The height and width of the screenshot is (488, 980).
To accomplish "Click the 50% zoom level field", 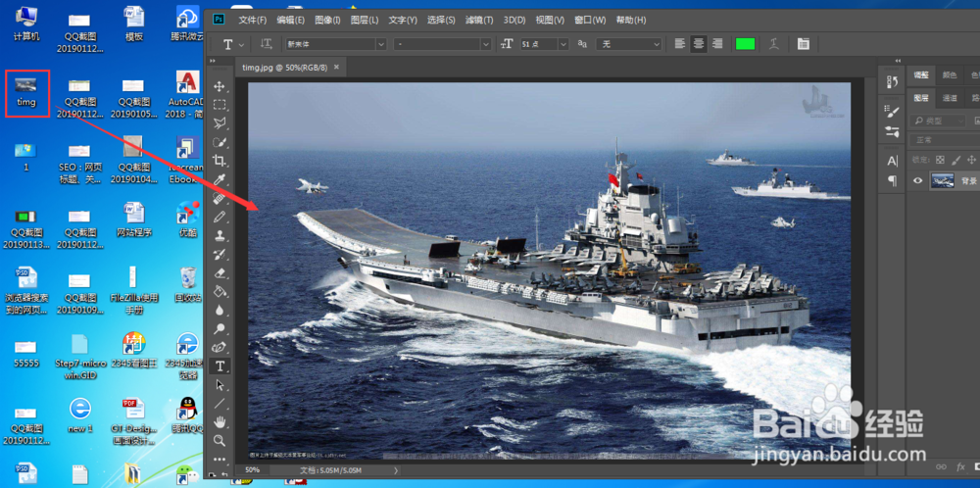I will pyautogui.click(x=253, y=470).
